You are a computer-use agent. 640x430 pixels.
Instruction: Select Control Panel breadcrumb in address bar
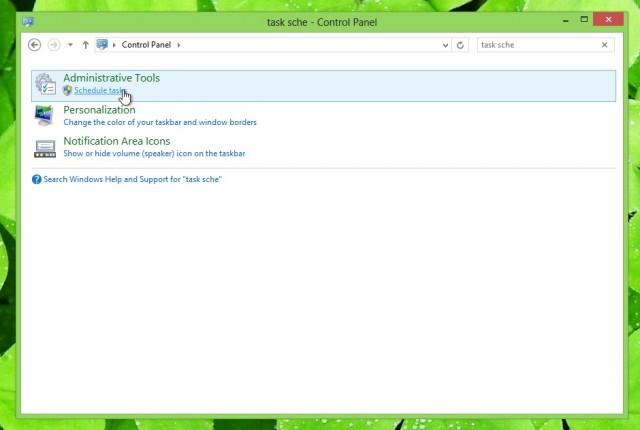tap(146, 45)
